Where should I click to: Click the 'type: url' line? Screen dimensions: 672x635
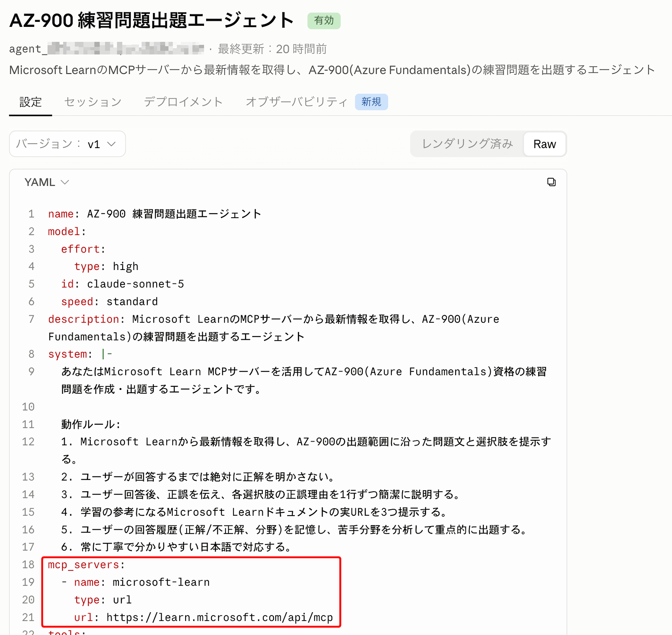pyautogui.click(x=102, y=600)
